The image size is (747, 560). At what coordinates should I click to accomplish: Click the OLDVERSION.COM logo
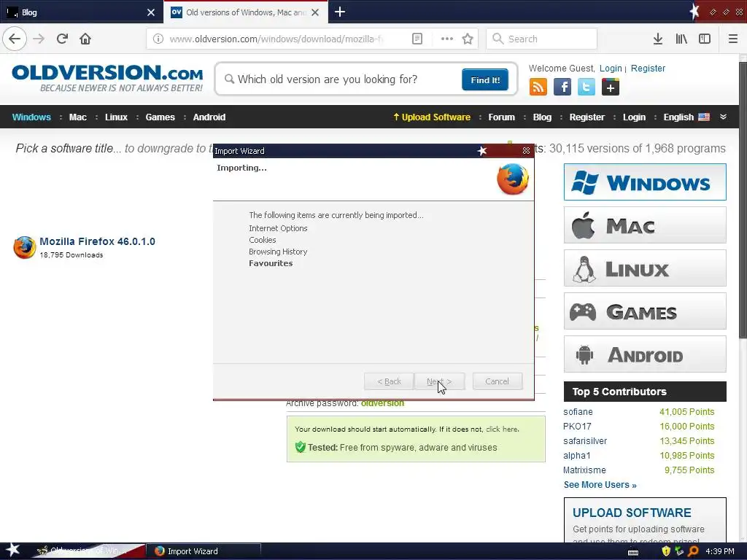tap(107, 78)
